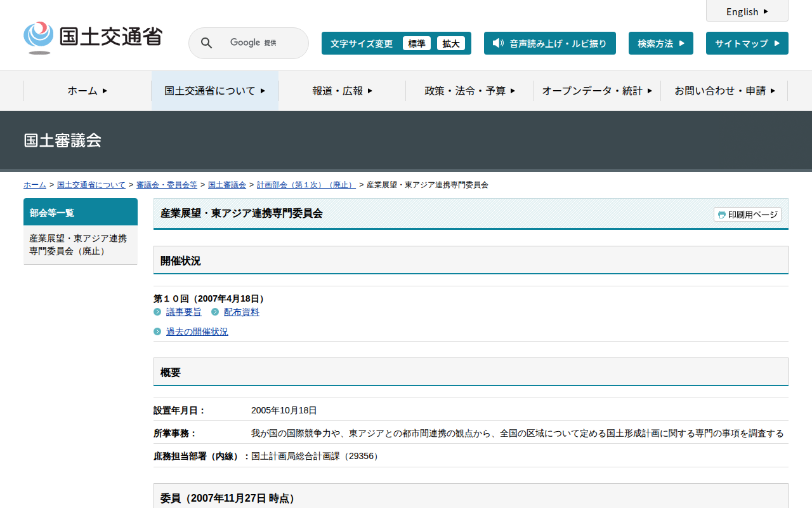Click the bullet icon beside 過去の開催状況
Image resolution: width=812 pixels, height=508 pixels.
[x=157, y=331]
